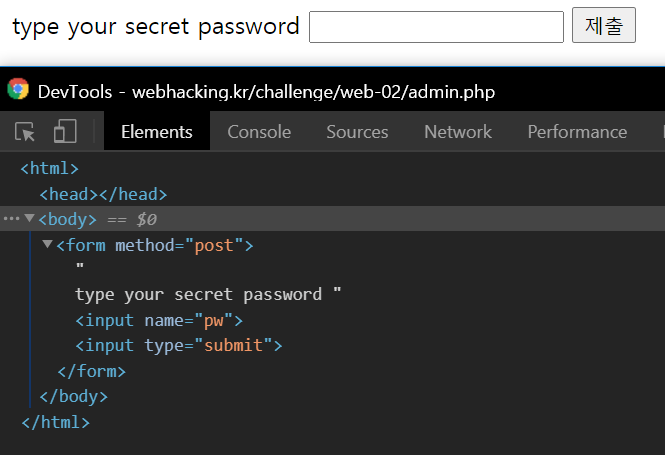Select the closing form tag line
Image resolution: width=665 pixels, height=455 pixels.
coord(92,371)
